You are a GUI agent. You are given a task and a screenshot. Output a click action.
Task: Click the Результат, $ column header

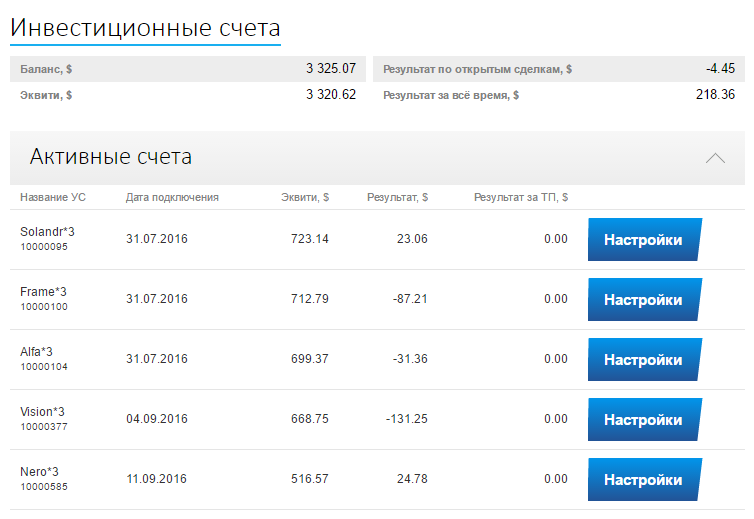[397, 198]
